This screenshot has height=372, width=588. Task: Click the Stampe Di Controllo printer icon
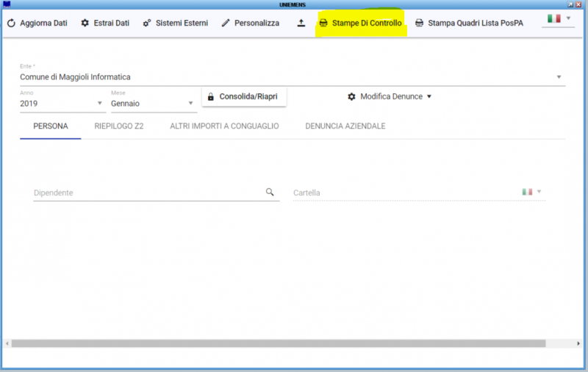(x=323, y=24)
